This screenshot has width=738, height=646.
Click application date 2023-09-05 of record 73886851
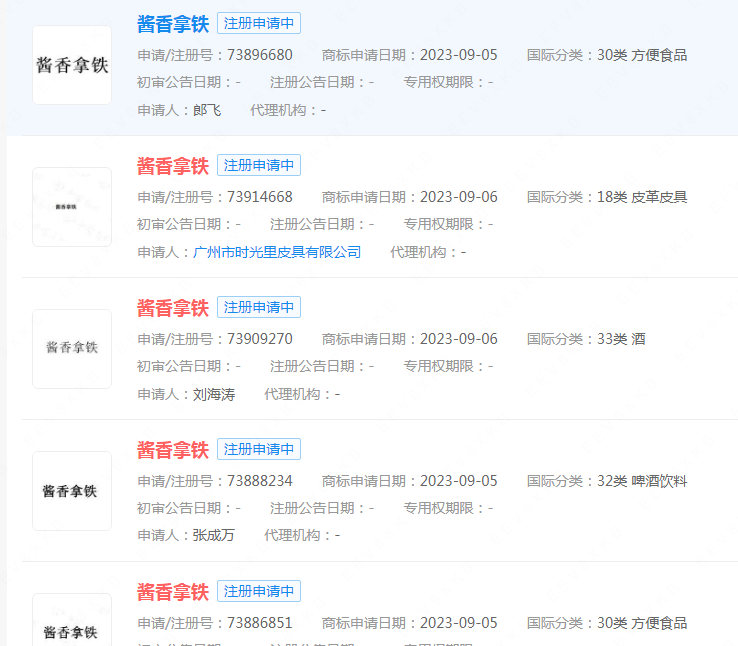coord(458,623)
